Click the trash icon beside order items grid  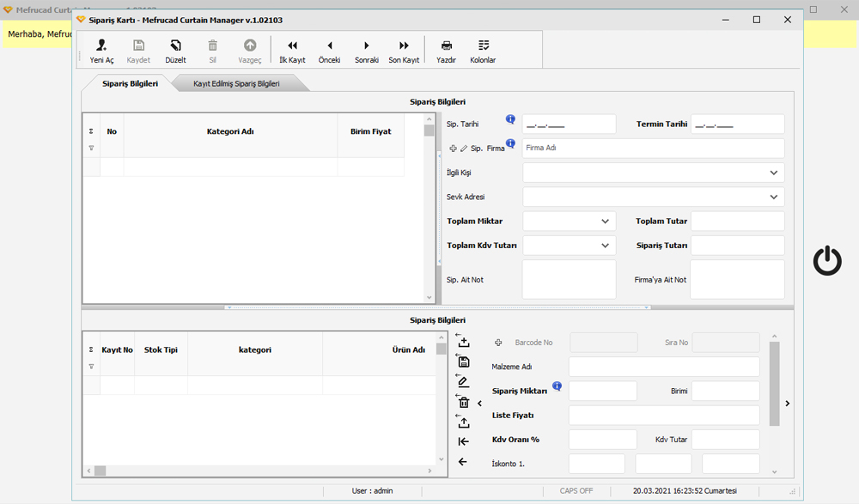464,402
